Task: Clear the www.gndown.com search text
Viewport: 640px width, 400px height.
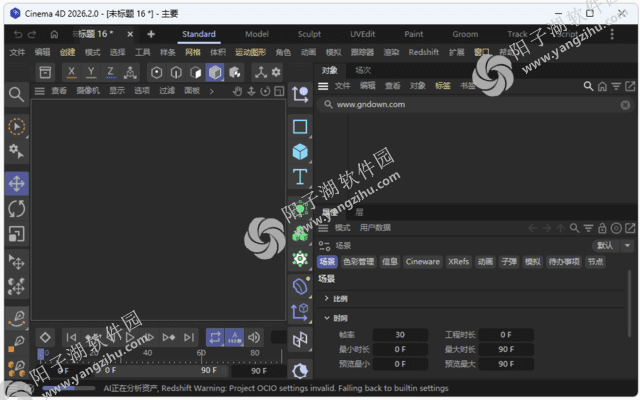Action: (625, 105)
